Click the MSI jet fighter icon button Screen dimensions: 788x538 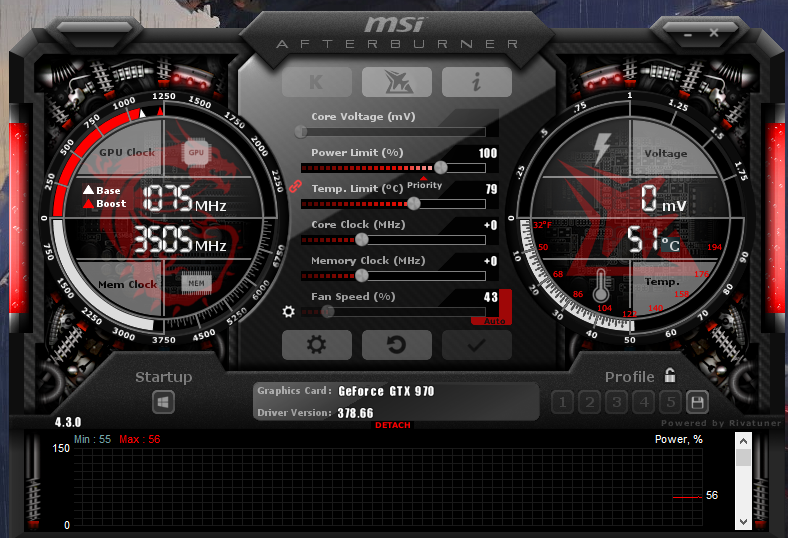pyautogui.click(x=397, y=82)
